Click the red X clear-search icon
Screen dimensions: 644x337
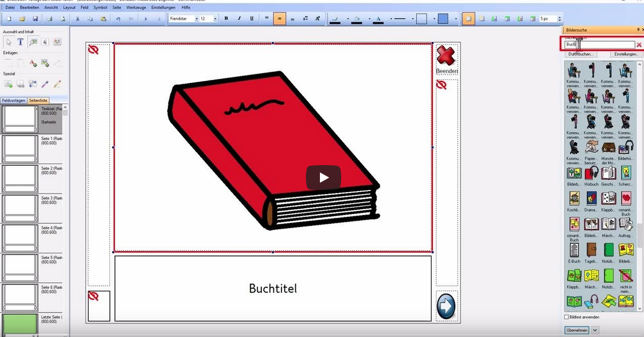(639, 45)
